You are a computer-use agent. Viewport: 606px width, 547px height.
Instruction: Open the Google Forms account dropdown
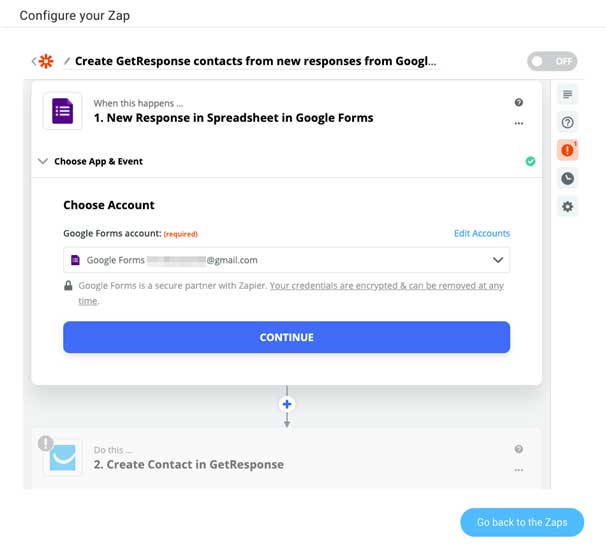(286, 260)
